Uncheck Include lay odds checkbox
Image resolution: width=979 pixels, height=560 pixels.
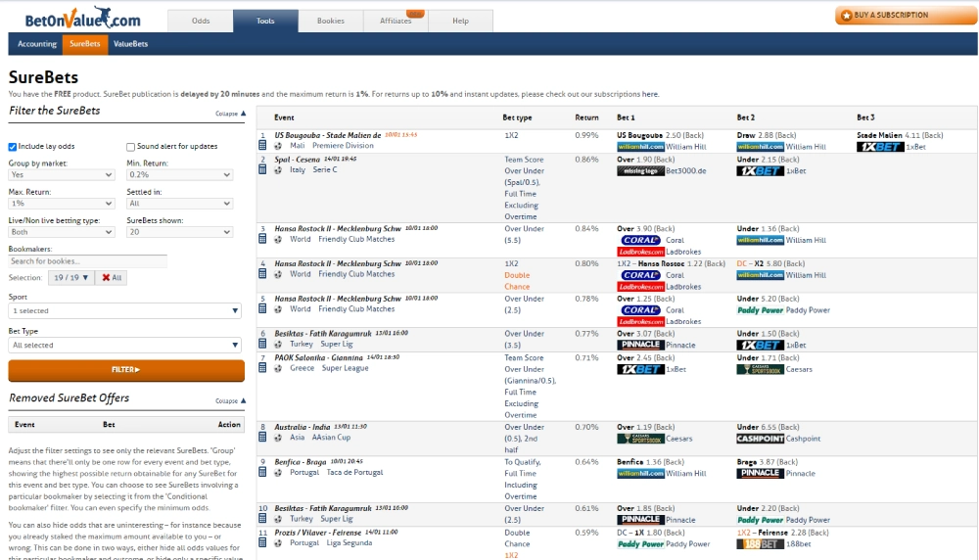tap(13, 147)
